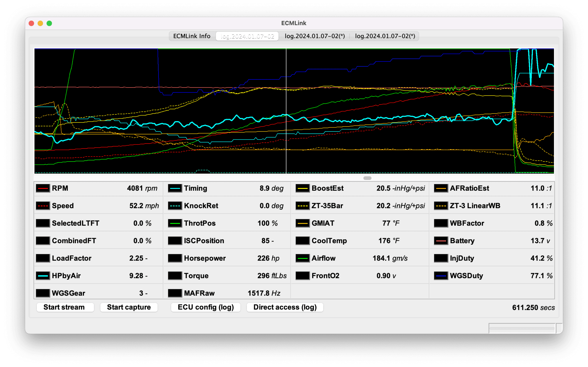Switch to the ECMLink Info tab
This screenshot has height=367, width=588.
pyautogui.click(x=192, y=36)
